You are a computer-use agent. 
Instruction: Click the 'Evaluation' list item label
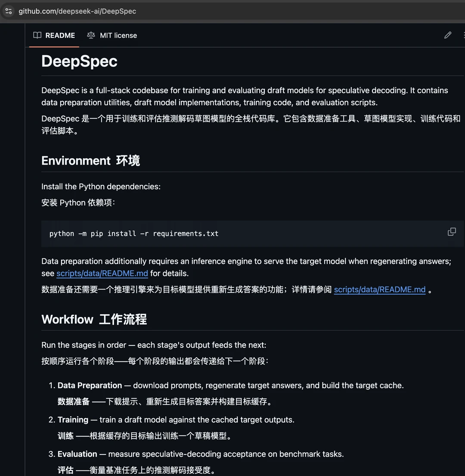[77, 454]
